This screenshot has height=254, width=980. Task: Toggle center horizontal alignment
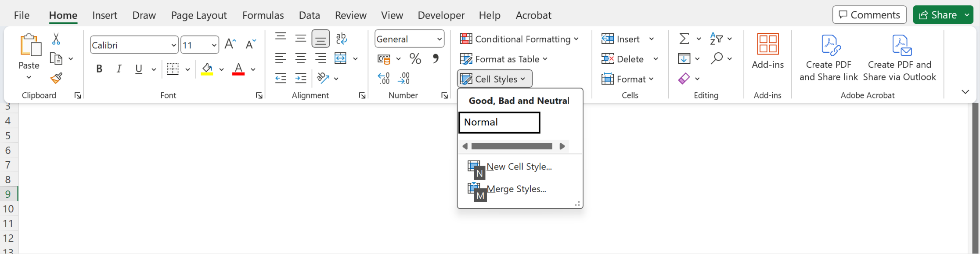click(301, 58)
